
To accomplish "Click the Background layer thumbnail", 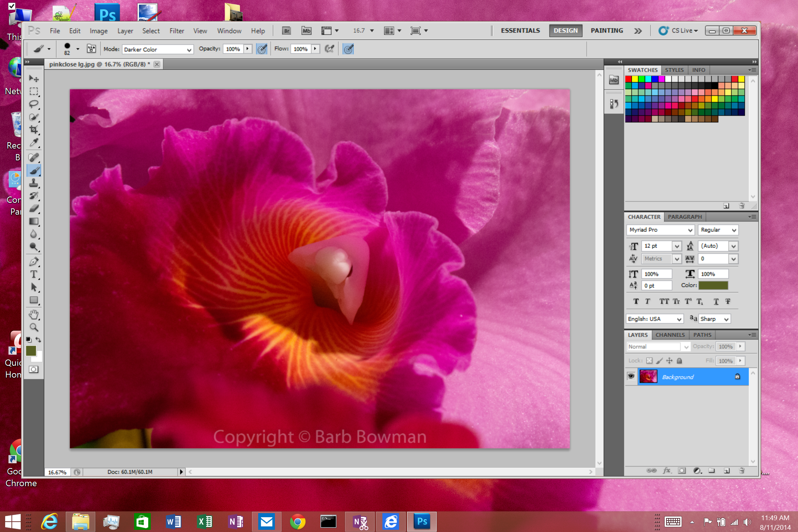I will point(648,376).
